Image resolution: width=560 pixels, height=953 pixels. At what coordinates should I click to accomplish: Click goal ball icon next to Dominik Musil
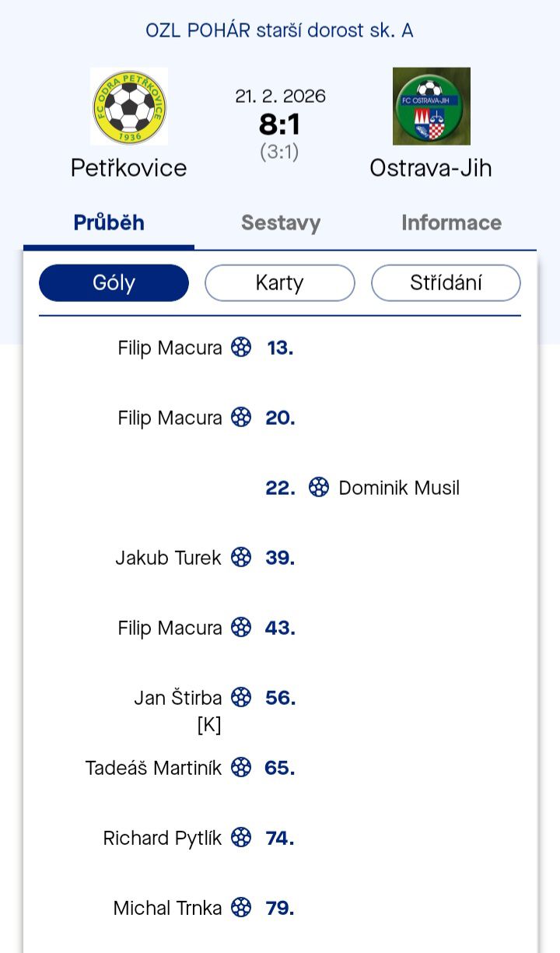(319, 488)
